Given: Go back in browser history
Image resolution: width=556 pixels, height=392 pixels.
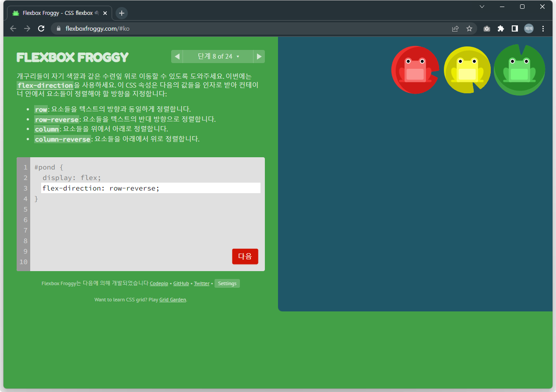Looking at the screenshot, I should coord(13,28).
